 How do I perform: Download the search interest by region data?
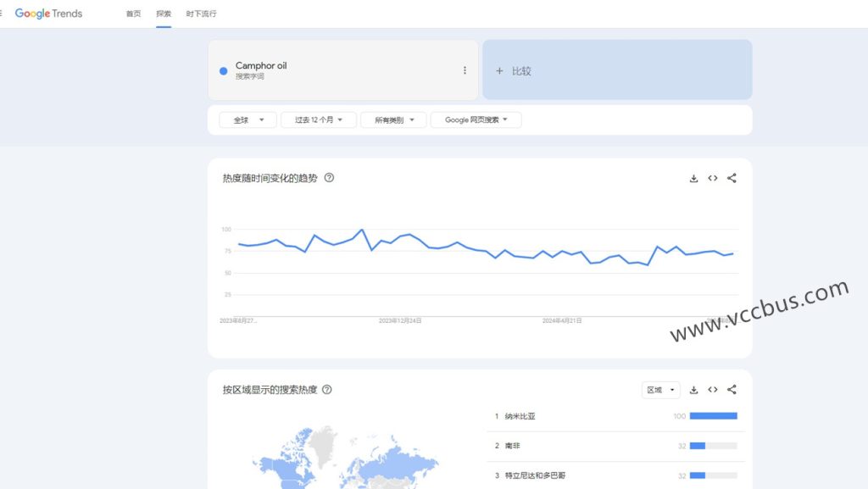(x=693, y=390)
